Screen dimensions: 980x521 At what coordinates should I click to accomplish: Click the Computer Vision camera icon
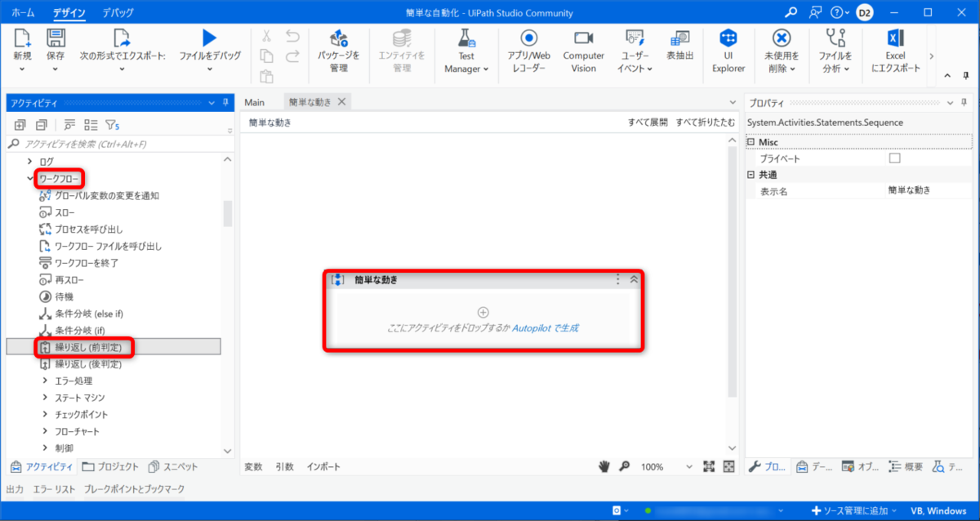tap(583, 38)
